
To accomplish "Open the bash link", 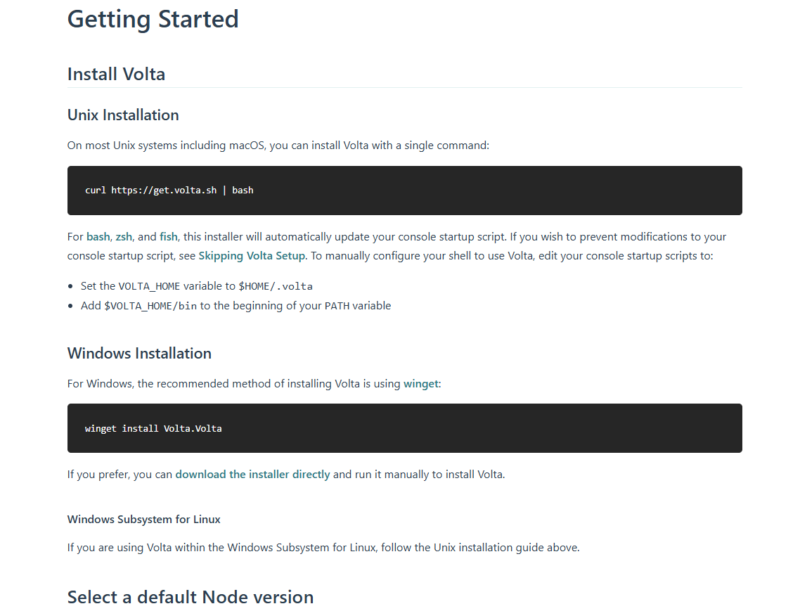I will 98,237.
